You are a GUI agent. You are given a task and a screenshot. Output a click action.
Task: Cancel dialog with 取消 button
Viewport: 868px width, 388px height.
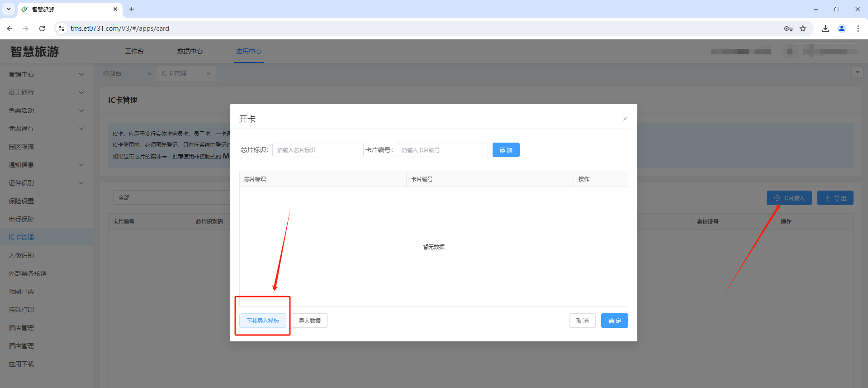pyautogui.click(x=582, y=321)
